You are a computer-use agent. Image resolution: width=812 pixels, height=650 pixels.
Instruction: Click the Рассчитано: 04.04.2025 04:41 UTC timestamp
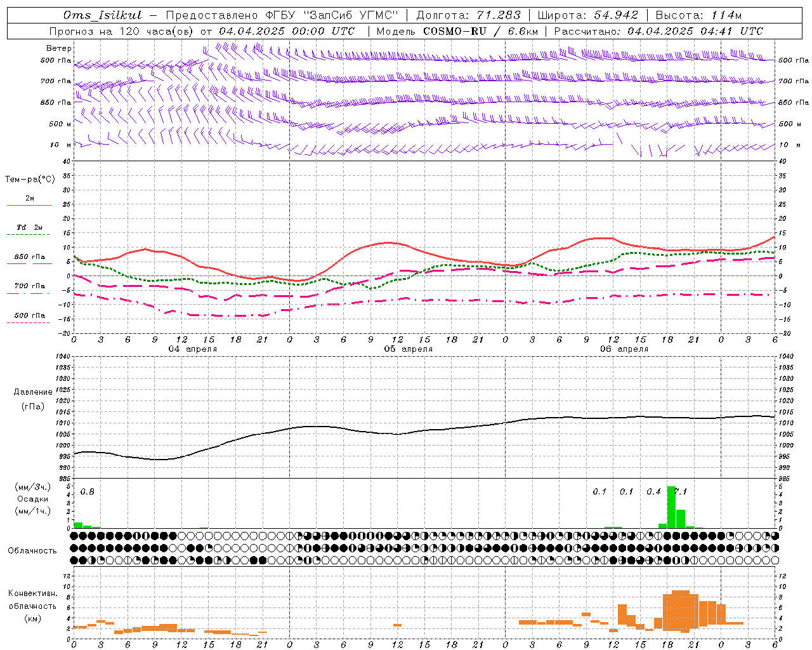click(x=658, y=31)
